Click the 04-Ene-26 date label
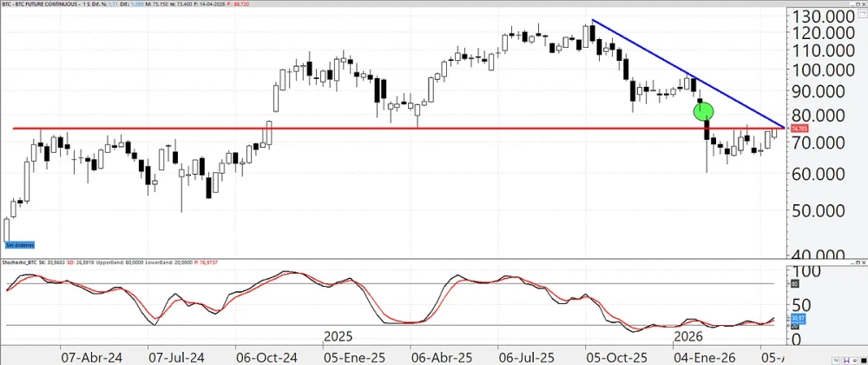Screen dimensions: 868x365 [x=700, y=356]
